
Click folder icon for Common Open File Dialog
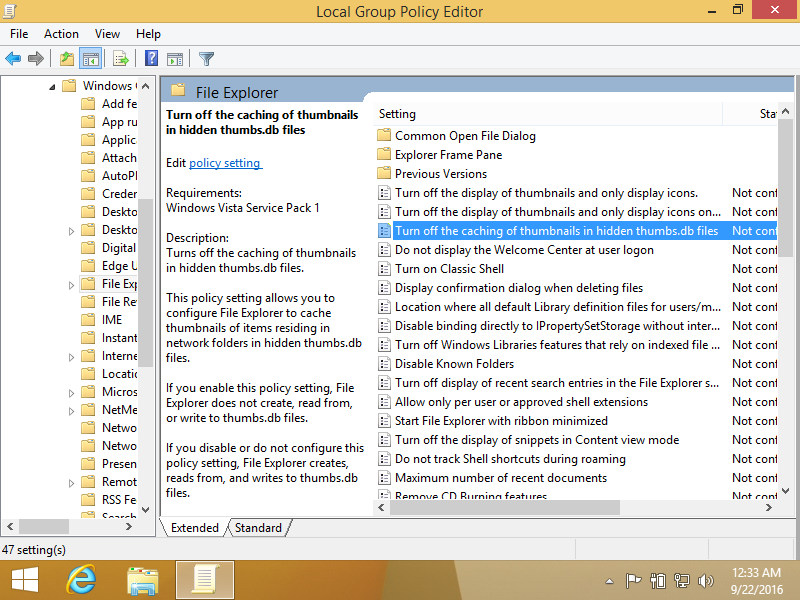click(x=384, y=136)
